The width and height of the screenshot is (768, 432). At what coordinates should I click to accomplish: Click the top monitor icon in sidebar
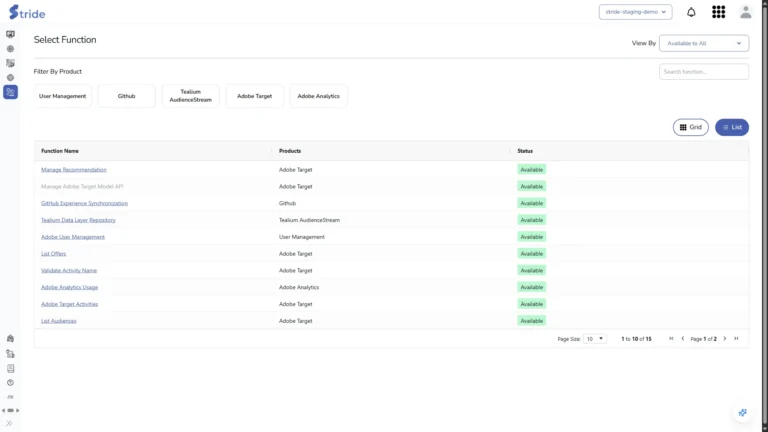[10, 34]
